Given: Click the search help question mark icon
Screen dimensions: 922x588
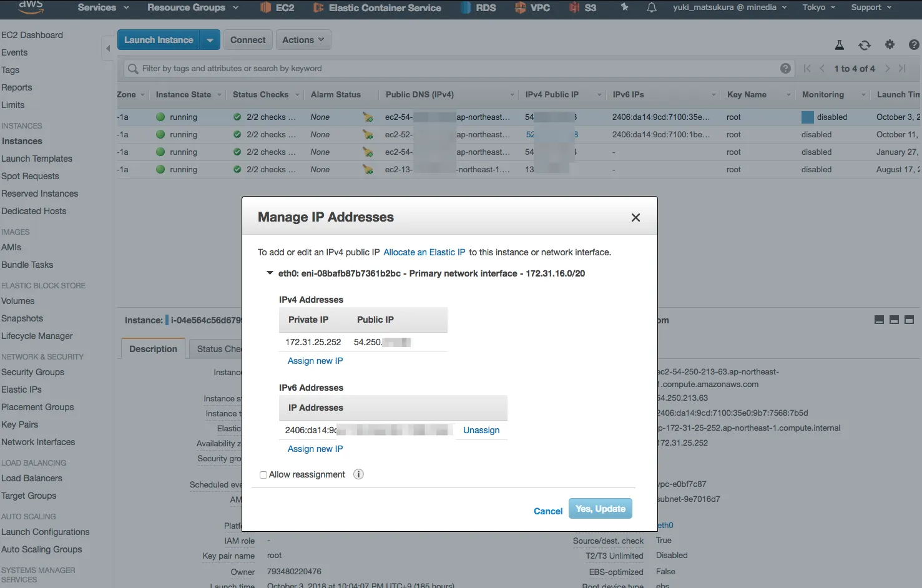Looking at the screenshot, I should click(x=785, y=69).
